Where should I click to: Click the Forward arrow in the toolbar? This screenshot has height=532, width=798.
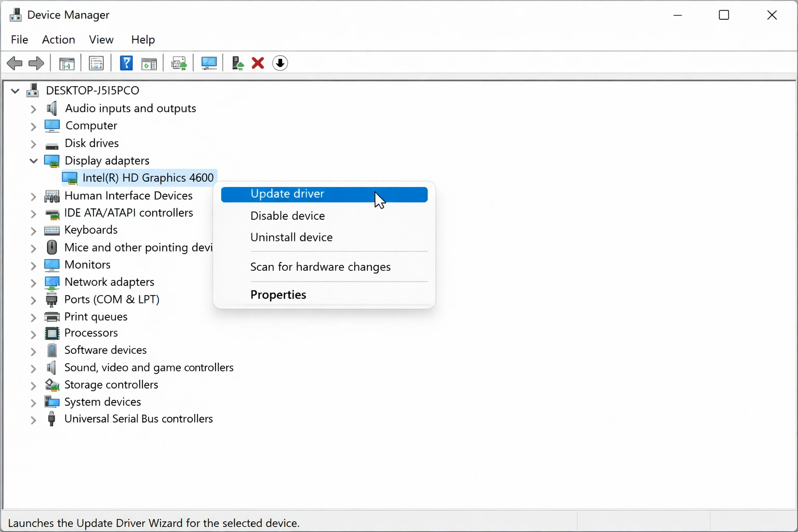(x=36, y=63)
